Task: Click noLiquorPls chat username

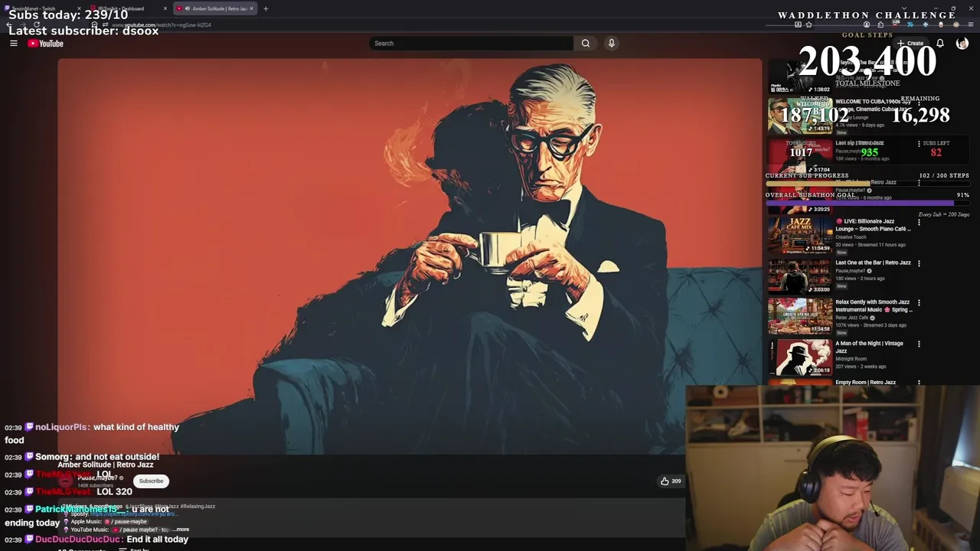Action: pos(62,427)
